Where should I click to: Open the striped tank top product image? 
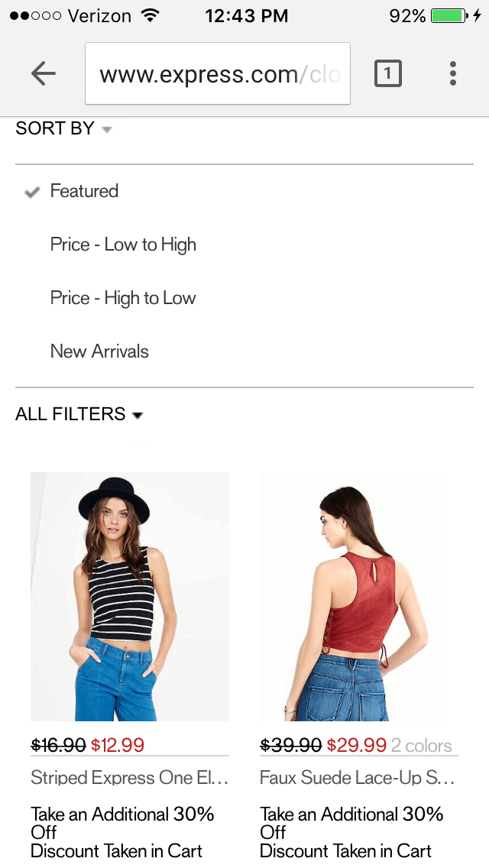click(x=130, y=596)
